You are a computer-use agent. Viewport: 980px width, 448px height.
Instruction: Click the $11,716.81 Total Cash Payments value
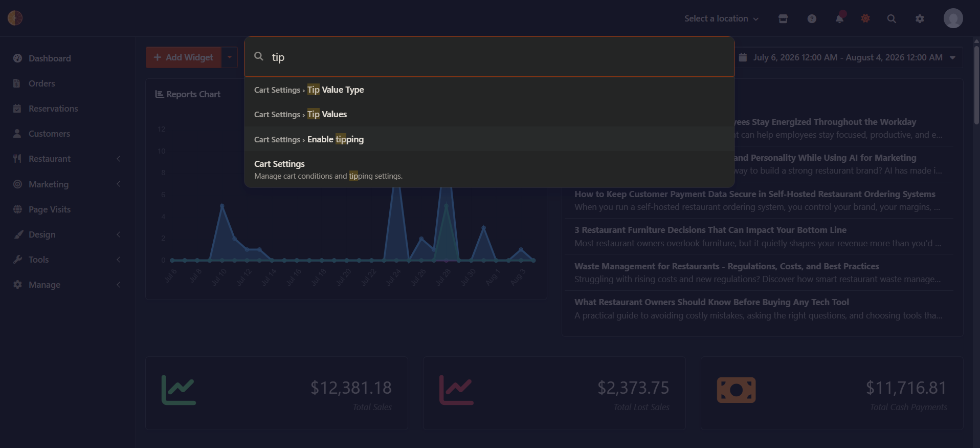(906, 388)
